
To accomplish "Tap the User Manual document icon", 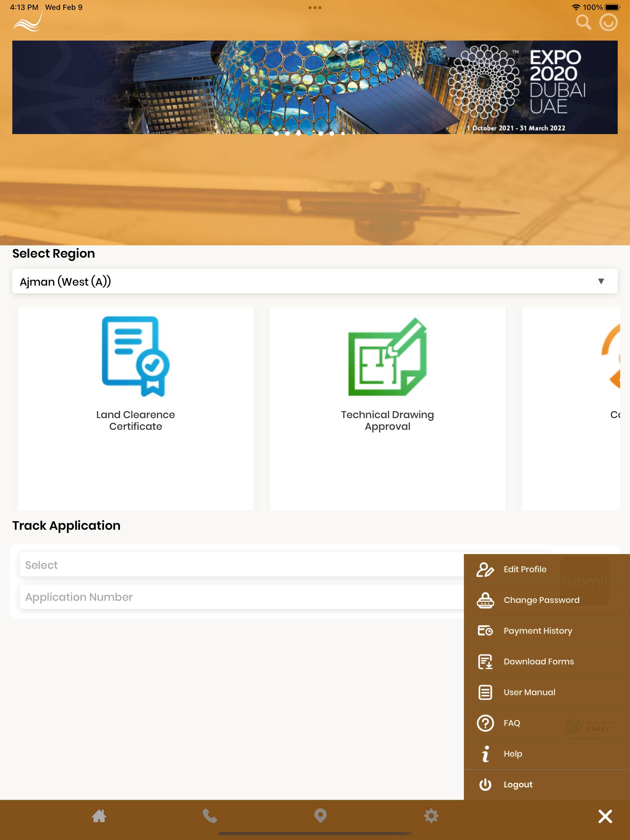I will (485, 692).
